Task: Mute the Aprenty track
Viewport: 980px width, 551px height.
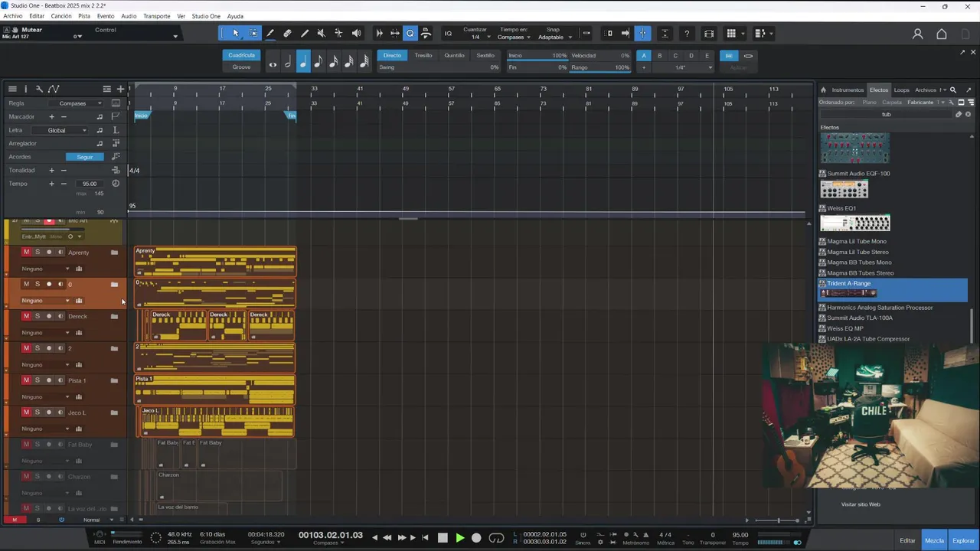Action: 26,252
